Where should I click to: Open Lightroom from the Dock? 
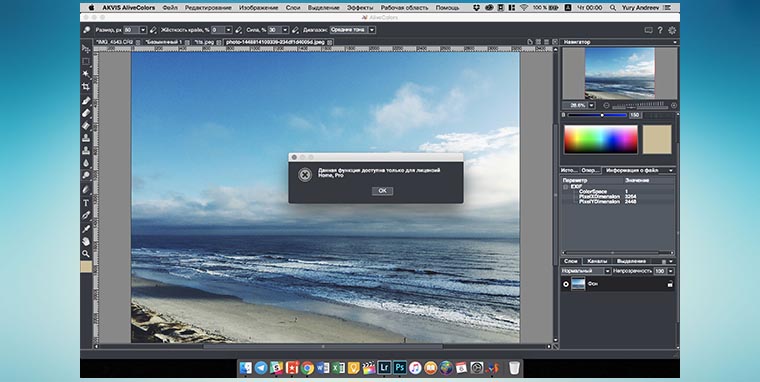pos(384,368)
